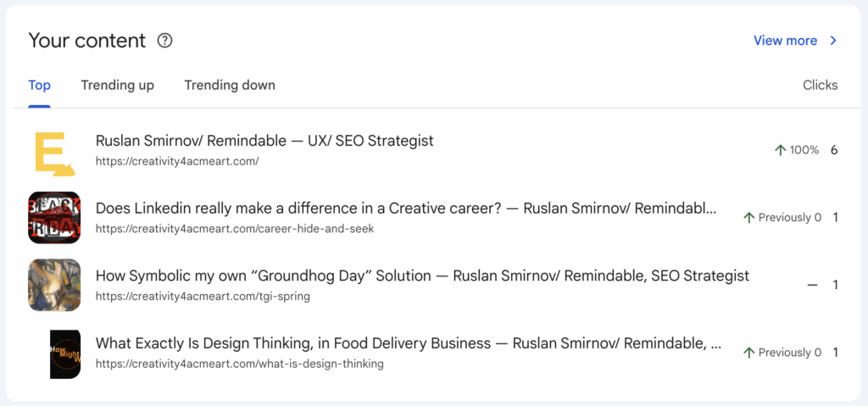The width and height of the screenshot is (868, 406).
Task: Click the How Might We thumbnail
Action: point(64,353)
